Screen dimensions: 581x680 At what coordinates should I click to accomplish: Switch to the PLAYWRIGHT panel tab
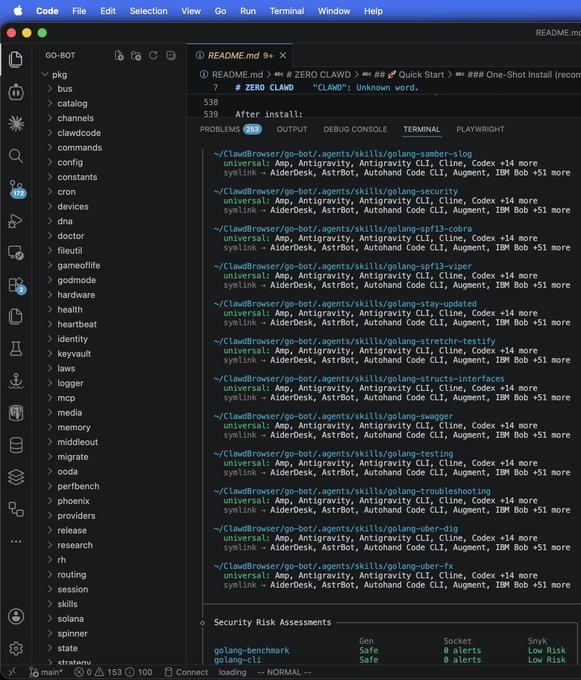click(x=480, y=129)
